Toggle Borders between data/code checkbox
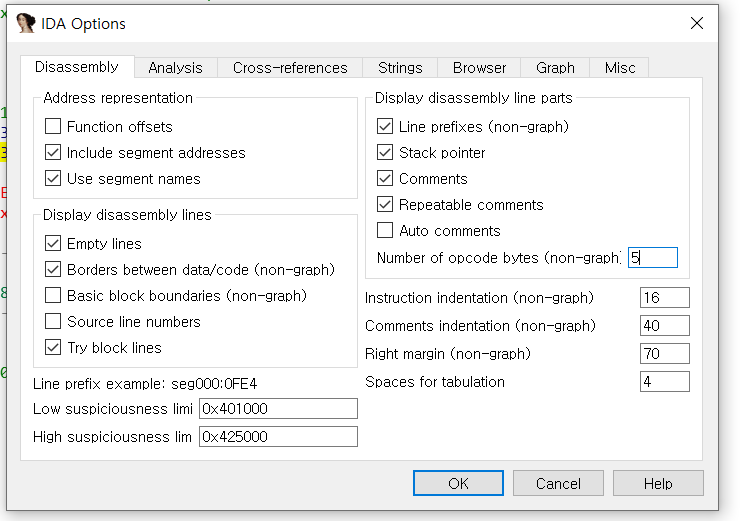 (x=53, y=269)
